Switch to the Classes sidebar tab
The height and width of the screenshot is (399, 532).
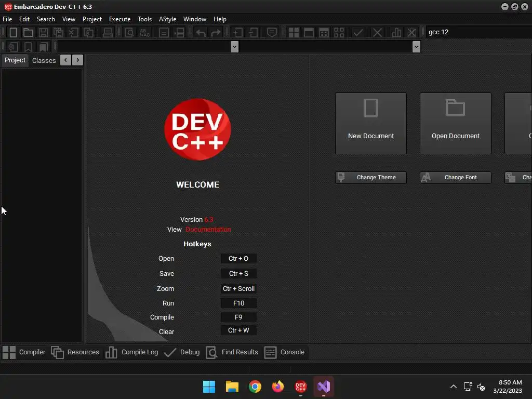44,60
